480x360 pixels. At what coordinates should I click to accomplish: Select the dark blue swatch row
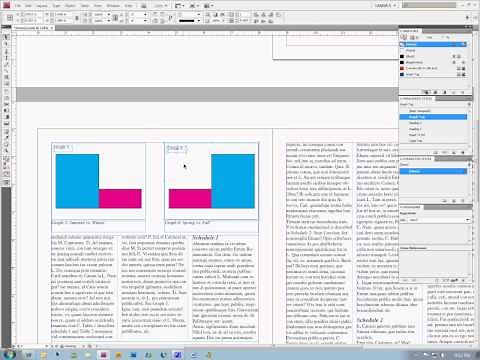433,74
